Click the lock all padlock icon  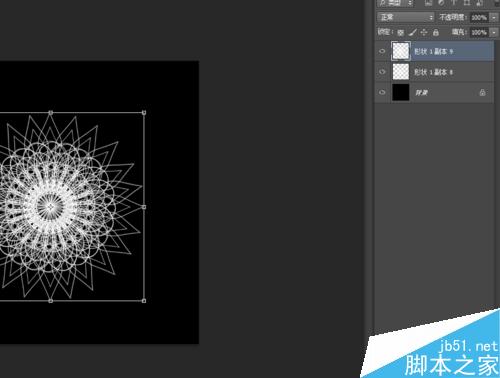[x=436, y=32]
